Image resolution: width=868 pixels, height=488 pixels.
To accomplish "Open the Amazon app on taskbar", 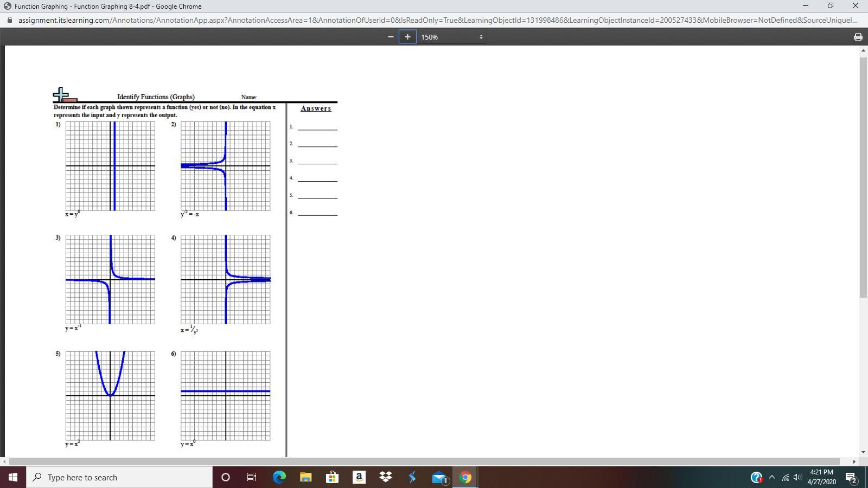I will [x=359, y=477].
